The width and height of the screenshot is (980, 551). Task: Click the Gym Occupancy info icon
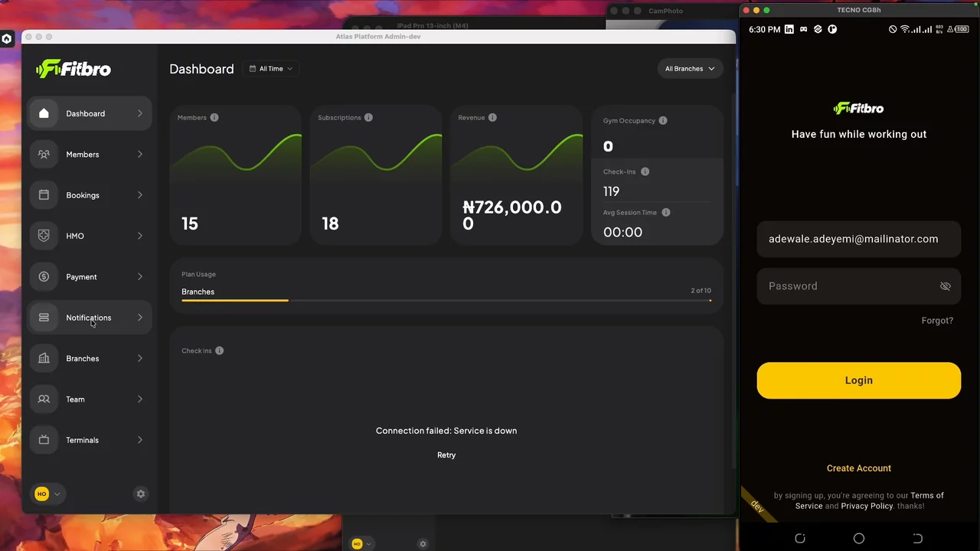click(663, 120)
